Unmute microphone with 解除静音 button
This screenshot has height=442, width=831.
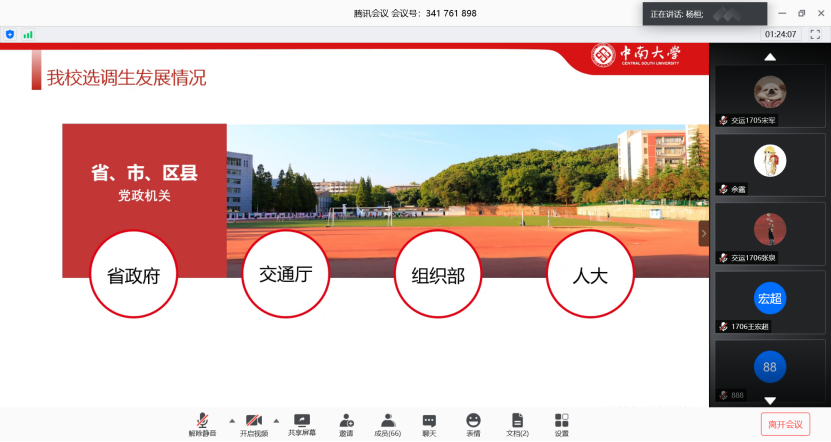[202, 423]
